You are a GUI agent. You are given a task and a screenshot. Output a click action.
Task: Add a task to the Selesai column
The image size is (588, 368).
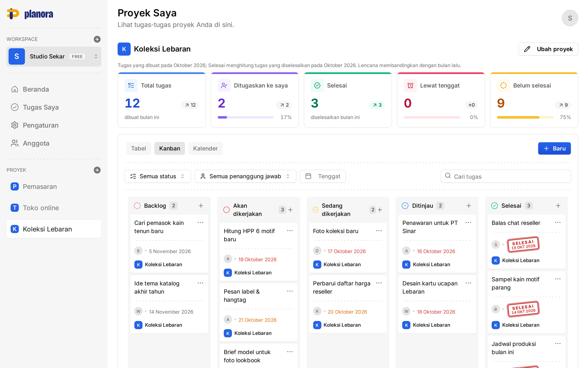coord(558,206)
